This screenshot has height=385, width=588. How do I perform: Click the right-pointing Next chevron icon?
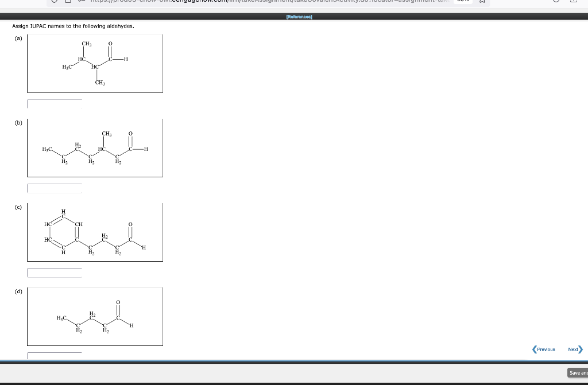coord(581,349)
